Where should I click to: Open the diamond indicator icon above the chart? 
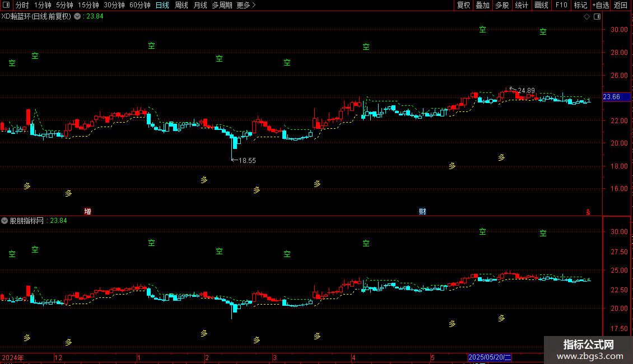[x=587, y=17]
